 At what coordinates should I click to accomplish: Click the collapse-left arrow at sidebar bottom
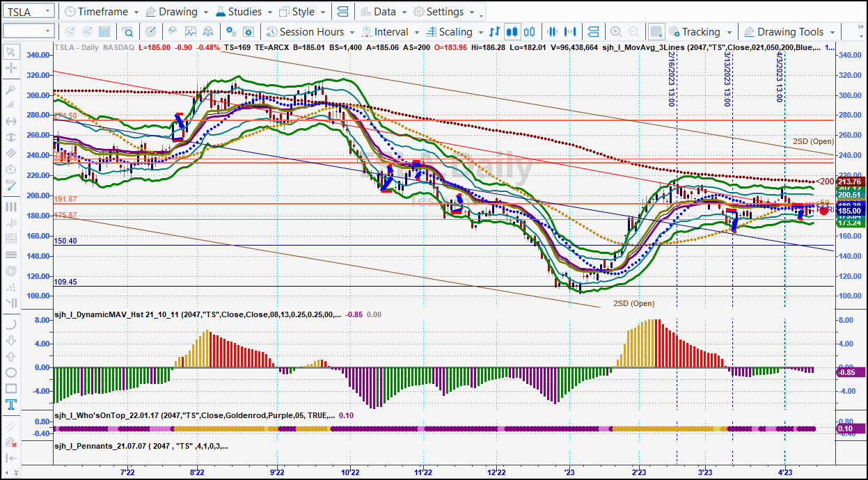[10, 458]
